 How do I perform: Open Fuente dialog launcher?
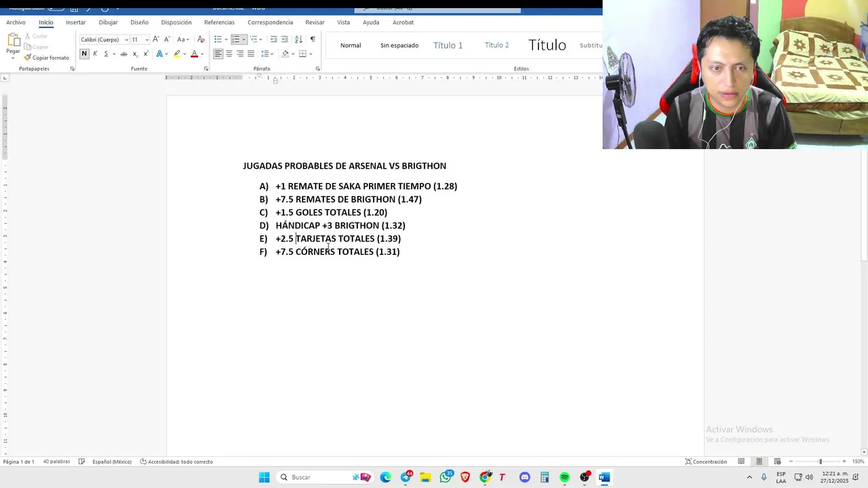click(x=206, y=68)
